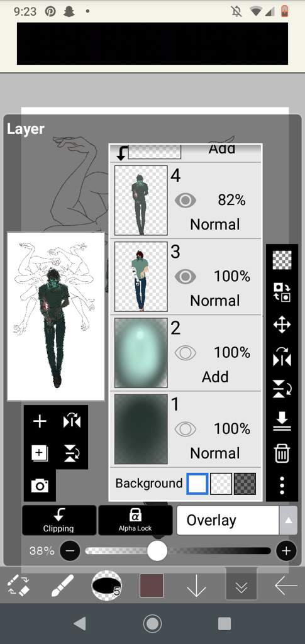Tap the duplicate layer icon
The height and width of the screenshot is (644, 305).
point(40,453)
